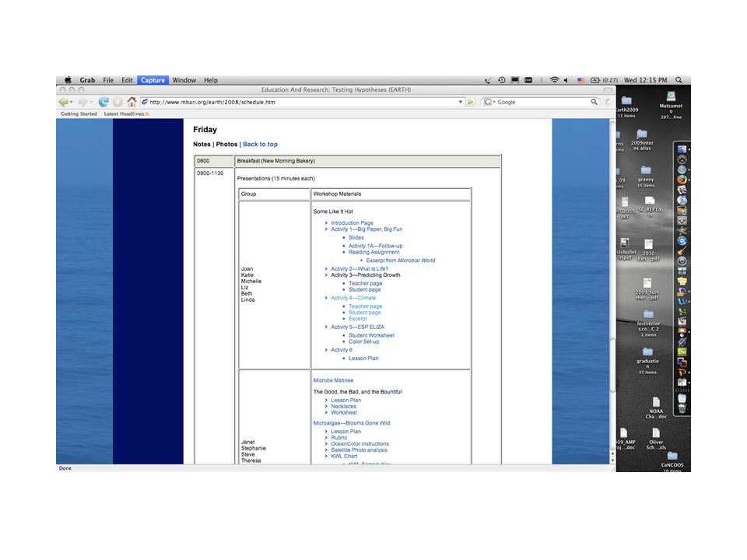Open Firefox from the Dock

682,180
